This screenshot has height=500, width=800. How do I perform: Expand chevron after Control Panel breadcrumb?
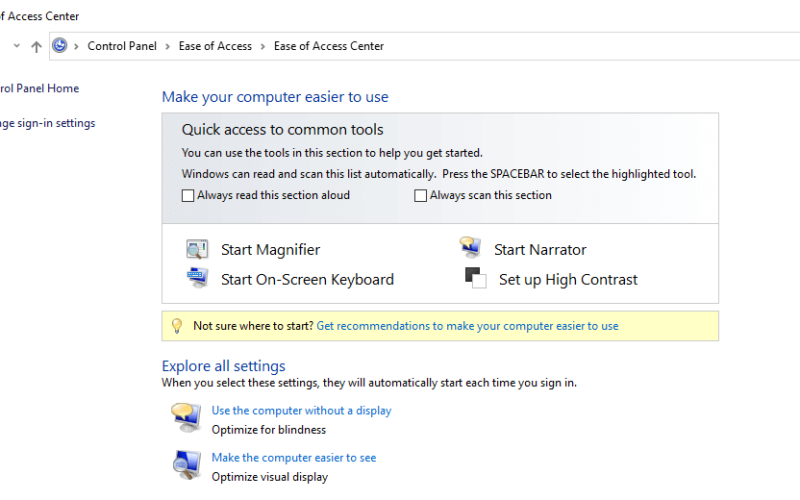[167, 46]
